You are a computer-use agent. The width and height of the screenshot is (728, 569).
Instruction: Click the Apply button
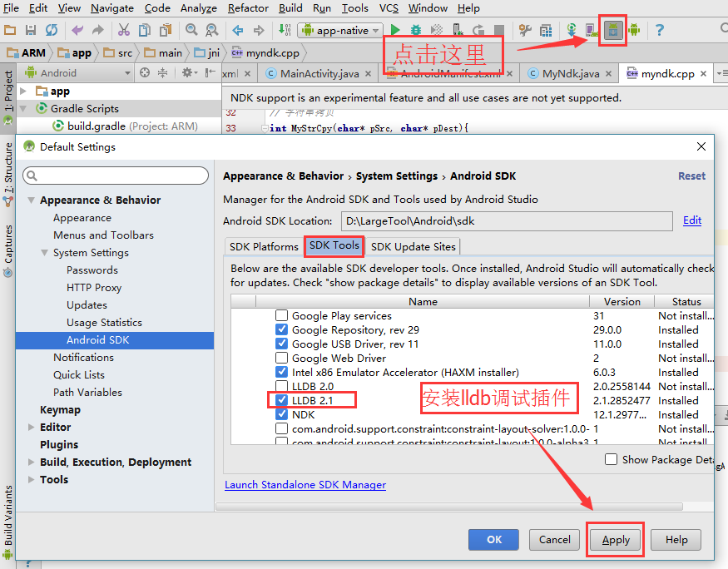616,539
